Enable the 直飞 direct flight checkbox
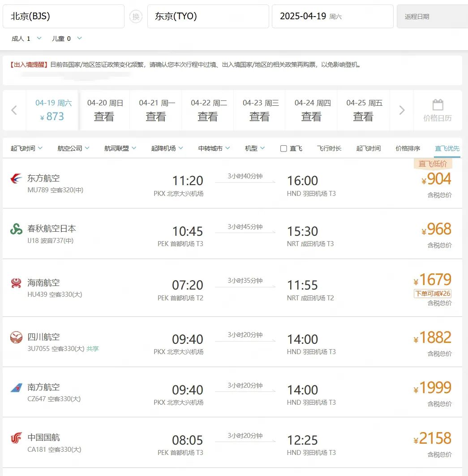This screenshot has width=468, height=476. point(283,148)
